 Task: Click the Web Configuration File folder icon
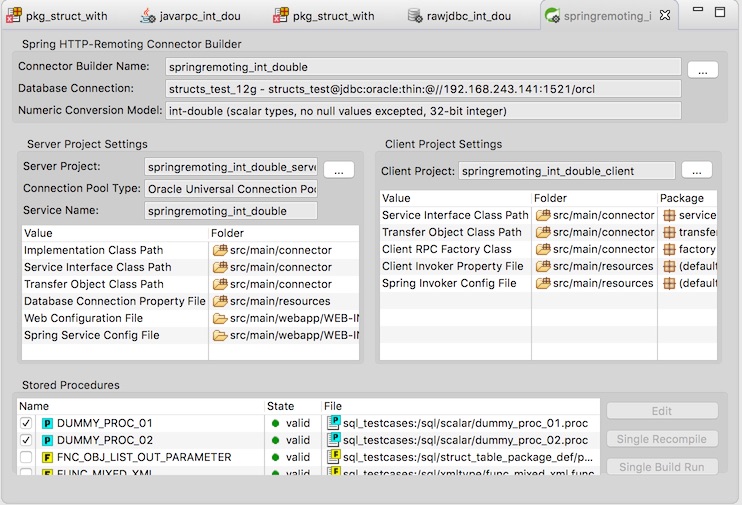pyautogui.click(x=220, y=318)
